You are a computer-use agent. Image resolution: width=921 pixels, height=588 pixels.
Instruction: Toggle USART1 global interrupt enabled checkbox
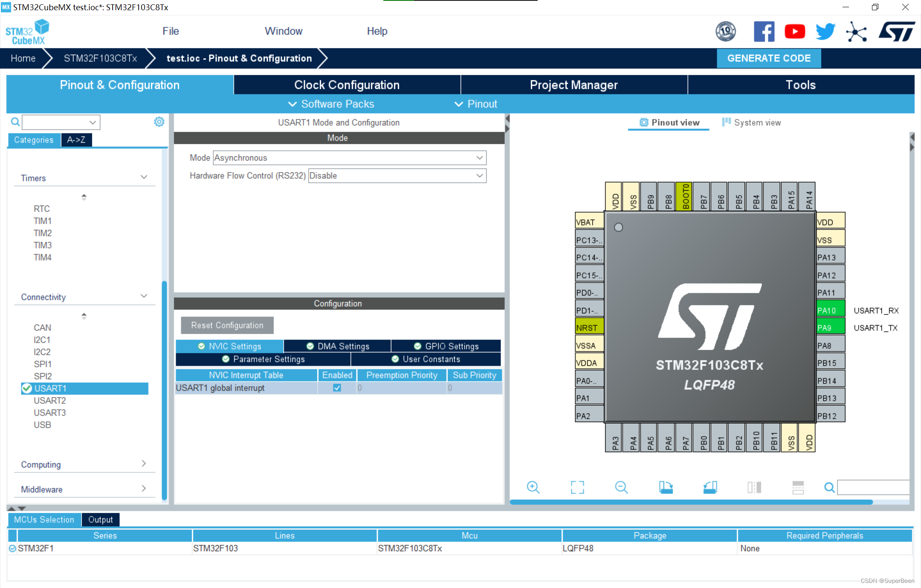pos(337,388)
